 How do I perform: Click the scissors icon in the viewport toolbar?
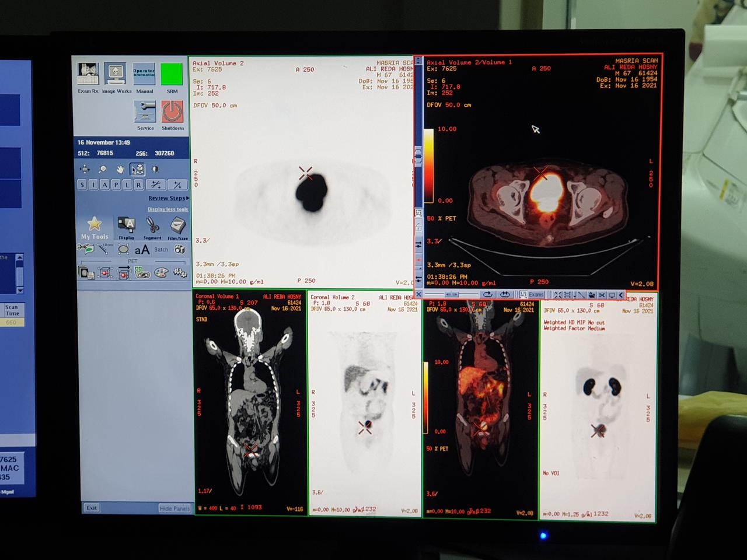coord(602,295)
